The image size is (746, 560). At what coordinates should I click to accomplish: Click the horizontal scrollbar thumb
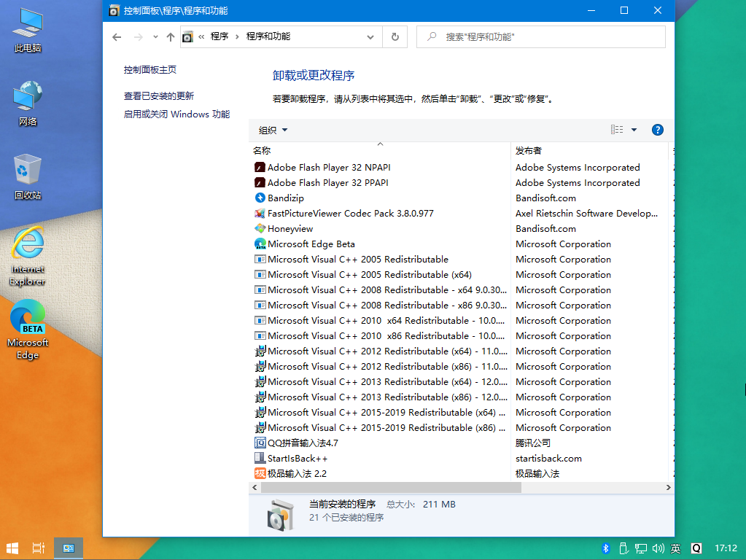tap(391, 488)
